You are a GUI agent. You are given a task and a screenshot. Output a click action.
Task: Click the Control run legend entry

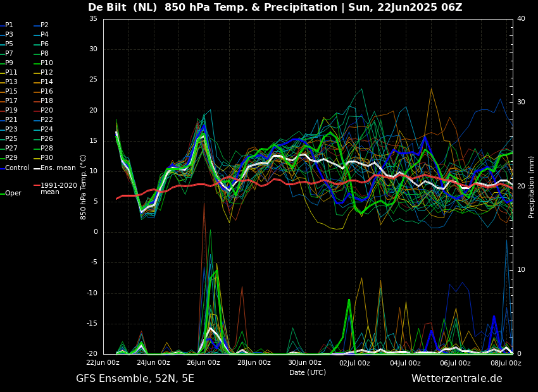click(15, 168)
